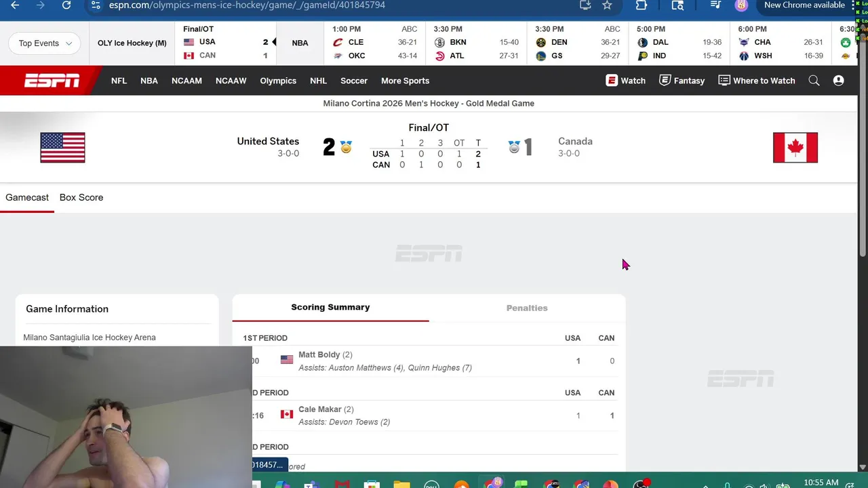Open the DEN vs GS game
Viewport: 868px width, 488px height.
pos(578,43)
